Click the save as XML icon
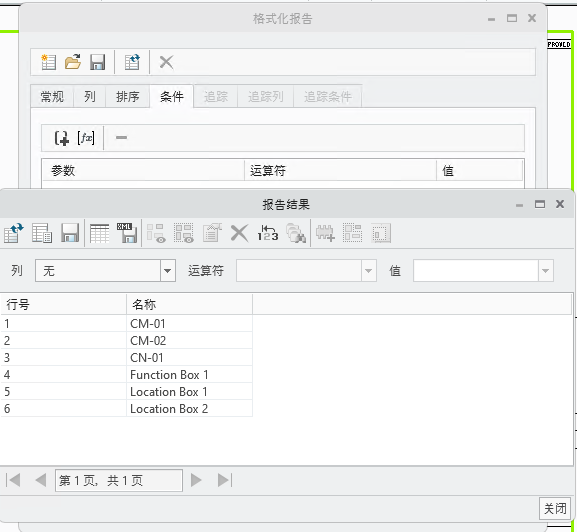577x532 pixels. [x=127, y=233]
